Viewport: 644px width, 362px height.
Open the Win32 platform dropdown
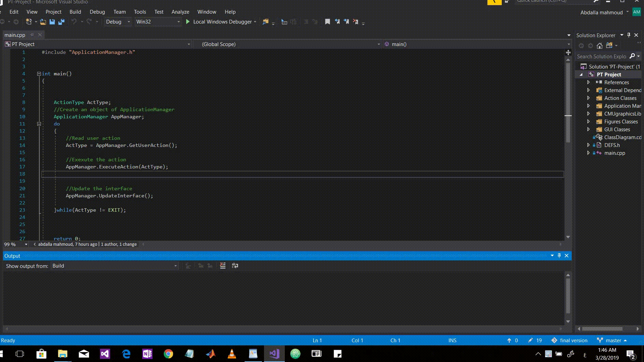[x=158, y=22]
